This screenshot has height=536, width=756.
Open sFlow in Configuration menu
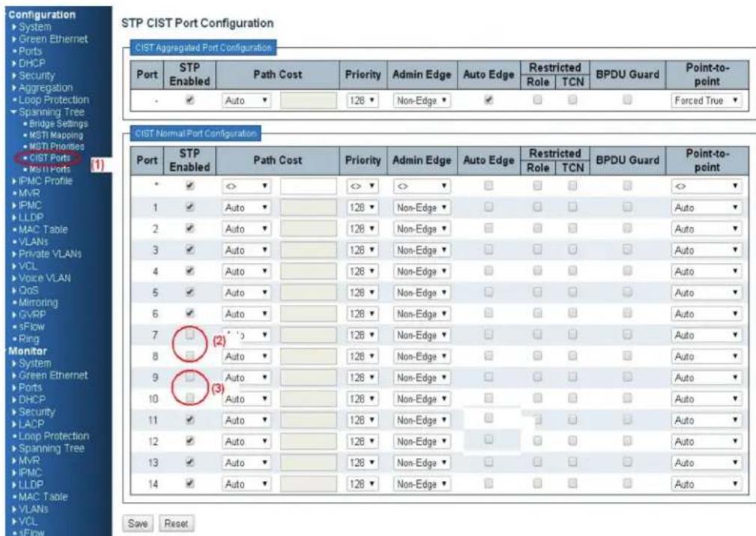(31, 327)
